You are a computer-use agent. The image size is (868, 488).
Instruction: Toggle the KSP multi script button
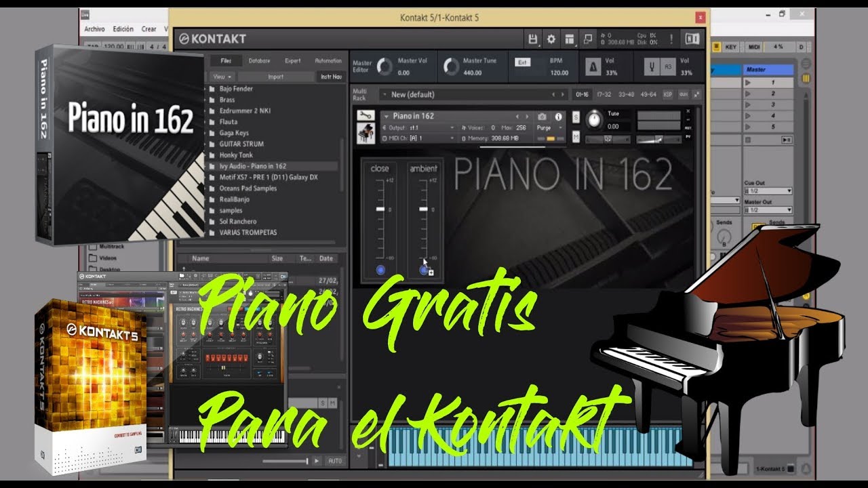pyautogui.click(x=667, y=94)
